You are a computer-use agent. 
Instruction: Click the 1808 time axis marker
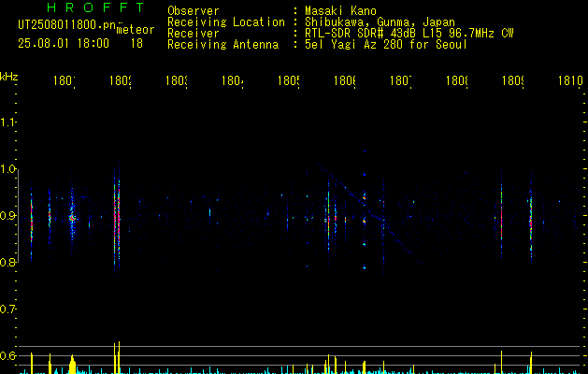point(457,81)
